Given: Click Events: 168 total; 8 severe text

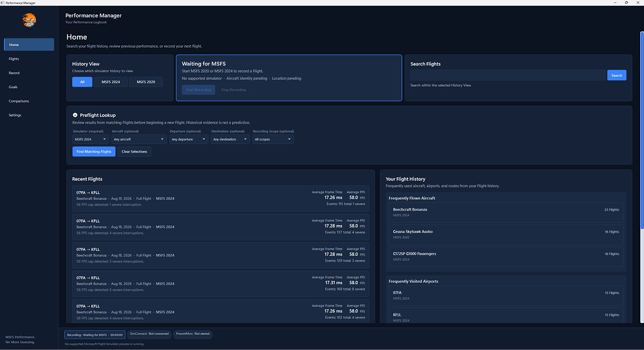Looking at the screenshot, I should [x=345, y=289].
